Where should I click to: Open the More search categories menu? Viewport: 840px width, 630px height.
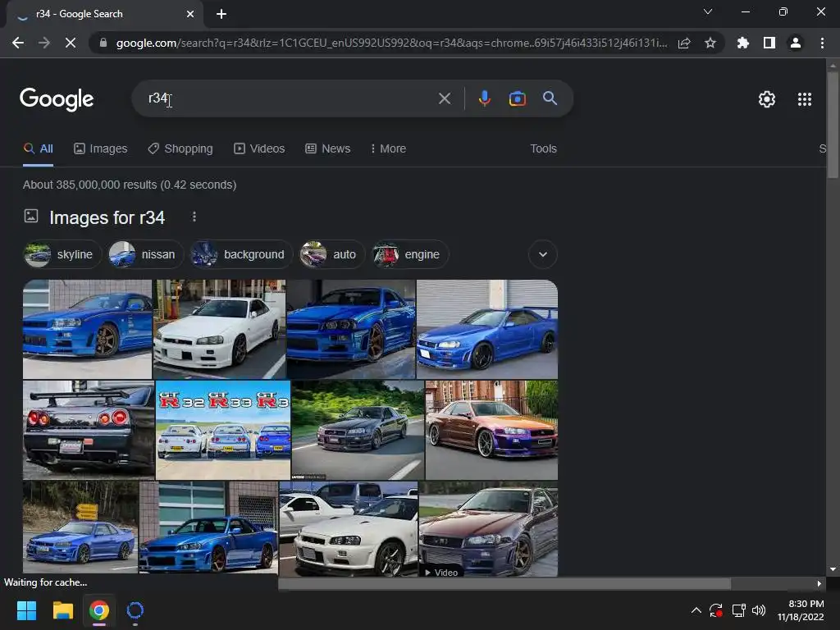[x=388, y=149]
